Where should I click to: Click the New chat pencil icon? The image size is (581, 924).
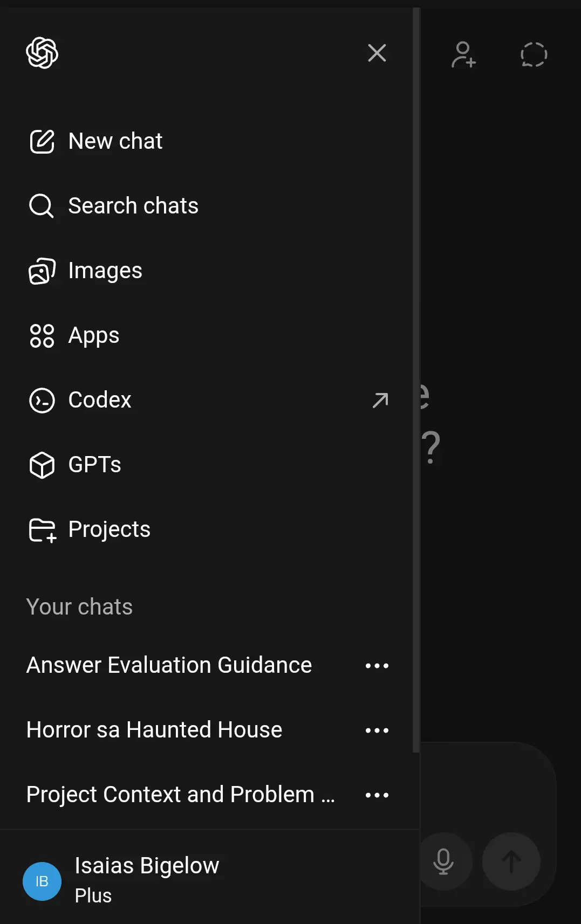42,141
